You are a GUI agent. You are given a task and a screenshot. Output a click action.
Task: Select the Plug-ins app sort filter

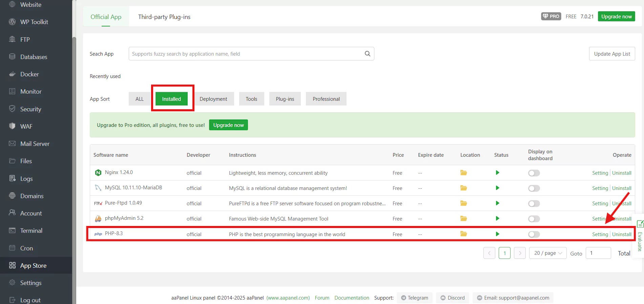point(285,99)
